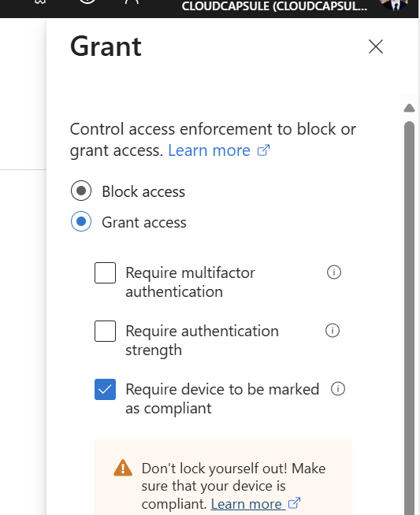This screenshot has width=420, height=515.
Task: Click external link icon beside top Learn more
Action: click(263, 150)
